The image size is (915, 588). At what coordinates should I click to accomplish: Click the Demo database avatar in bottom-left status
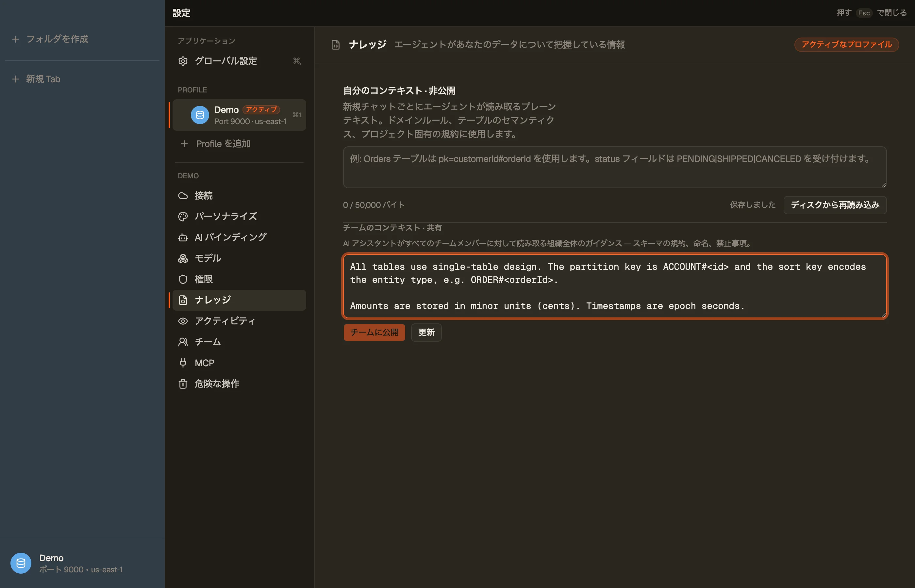[21, 563]
